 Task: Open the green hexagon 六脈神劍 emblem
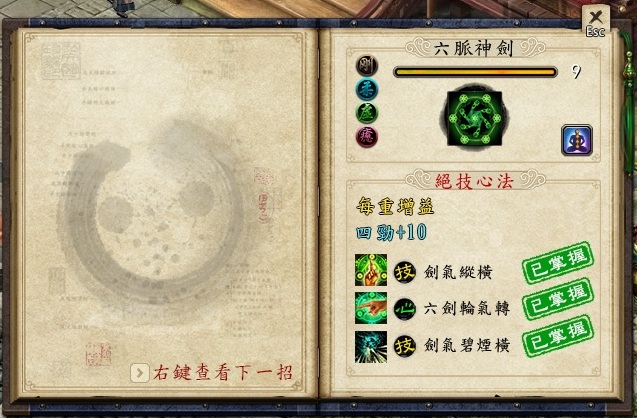(x=474, y=118)
